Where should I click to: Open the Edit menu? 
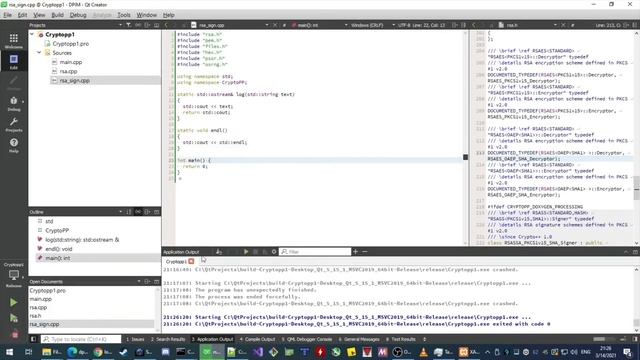pos(22,15)
